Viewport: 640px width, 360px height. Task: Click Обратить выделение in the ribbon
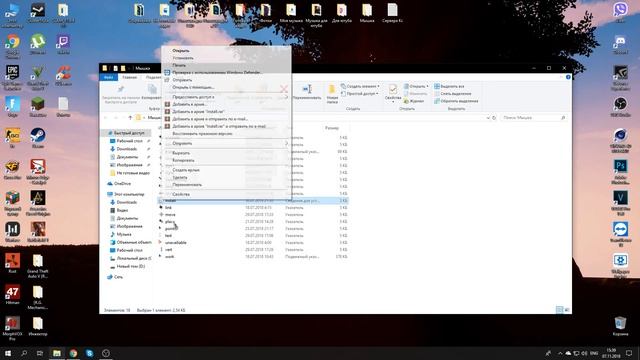pos(456,101)
